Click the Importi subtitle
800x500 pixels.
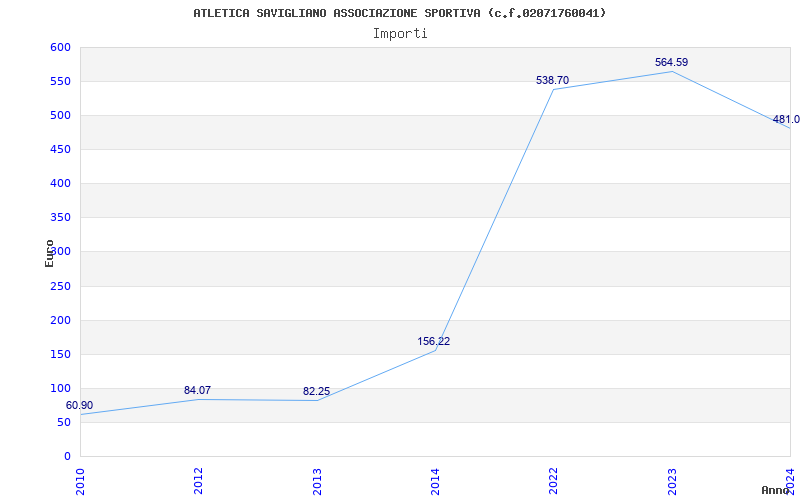tap(400, 34)
